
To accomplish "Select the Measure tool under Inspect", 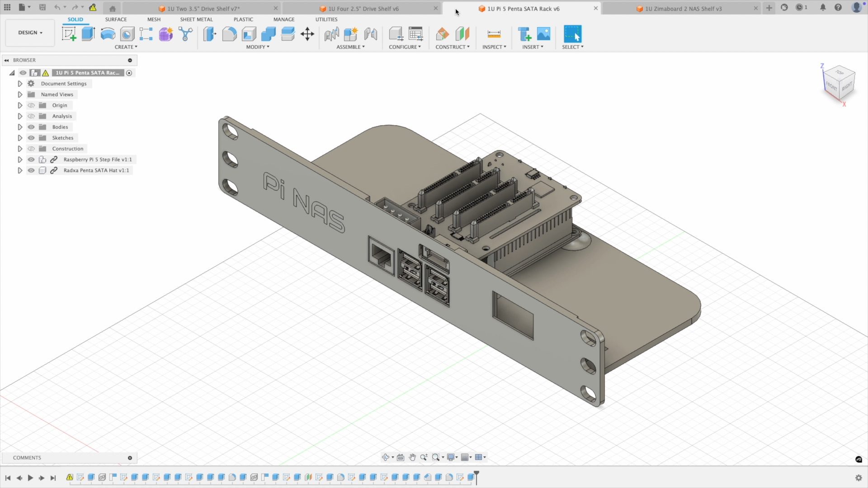I will click(x=494, y=34).
